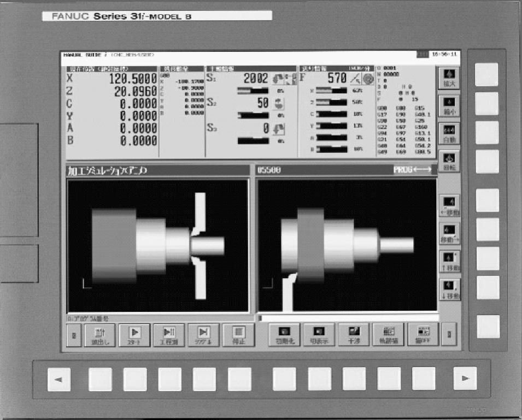This screenshot has width=522, height=420.
Task: Click the S2 speed value 50
Action: point(263,103)
